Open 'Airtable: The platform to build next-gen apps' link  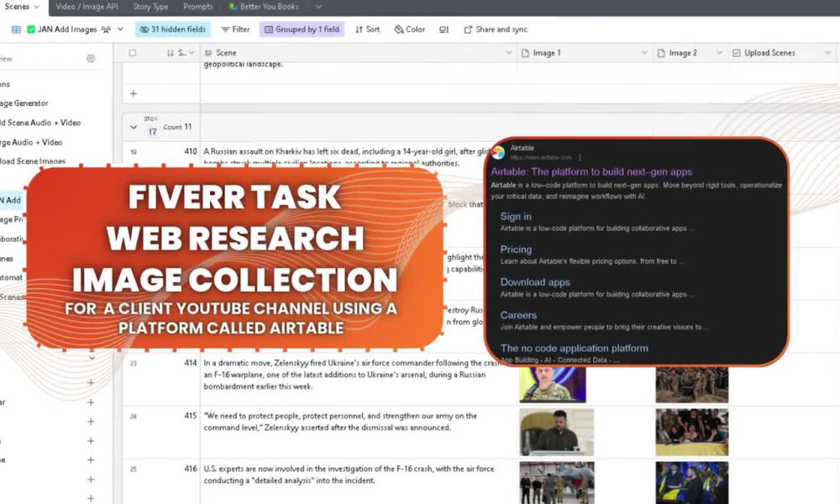pyautogui.click(x=591, y=172)
